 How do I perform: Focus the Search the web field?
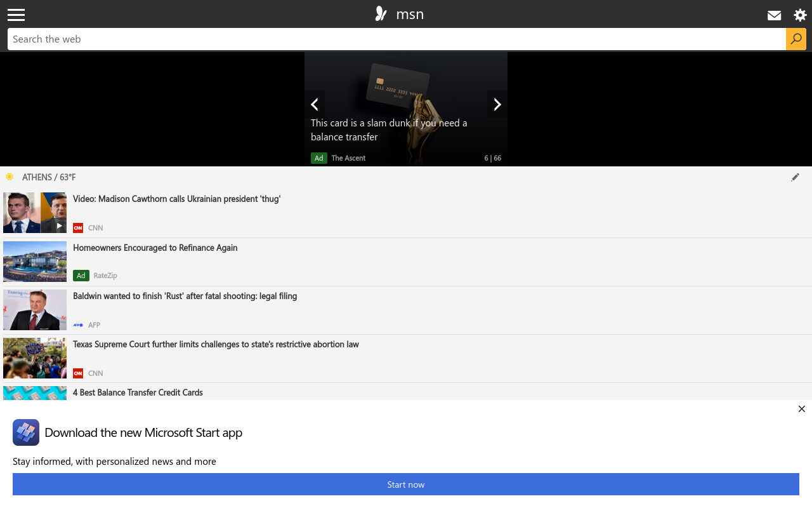(x=396, y=39)
